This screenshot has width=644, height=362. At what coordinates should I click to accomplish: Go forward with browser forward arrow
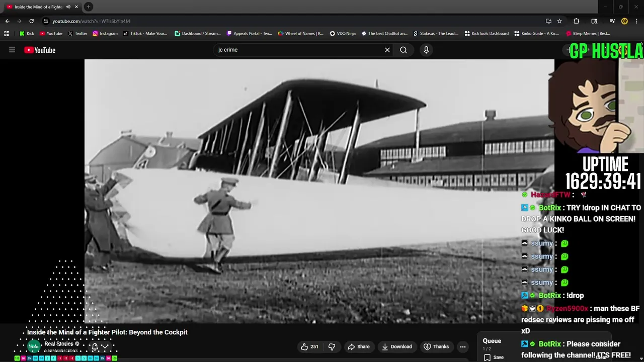tap(19, 21)
